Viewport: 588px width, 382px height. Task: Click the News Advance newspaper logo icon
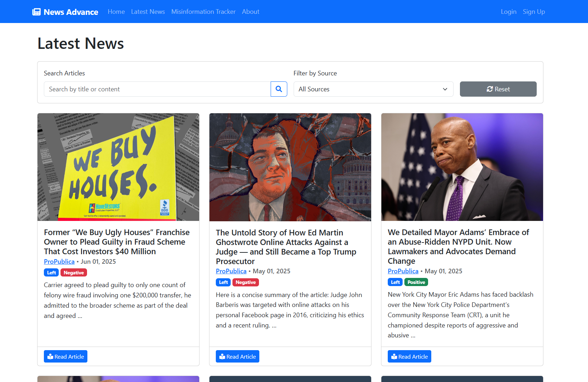click(36, 12)
